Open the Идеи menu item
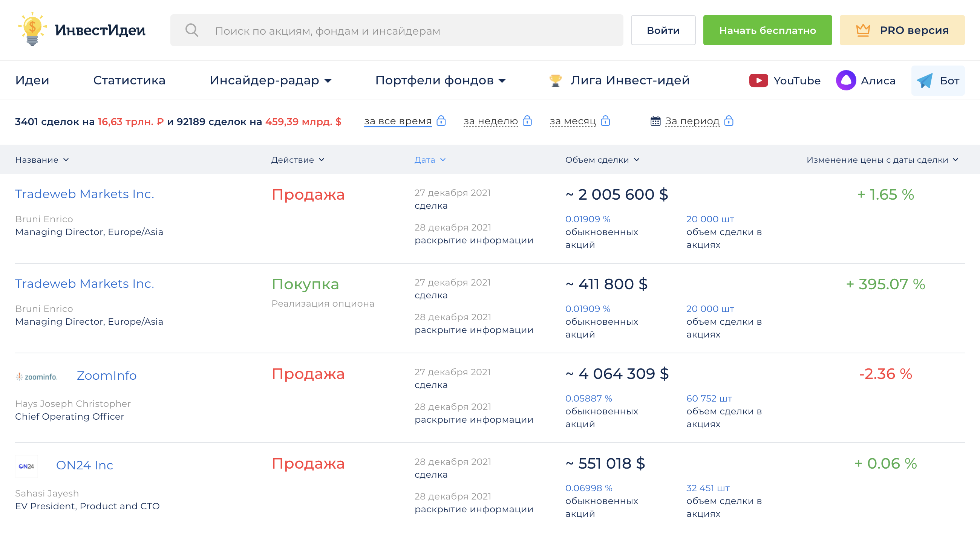The height and width of the screenshot is (553, 980). coord(32,80)
